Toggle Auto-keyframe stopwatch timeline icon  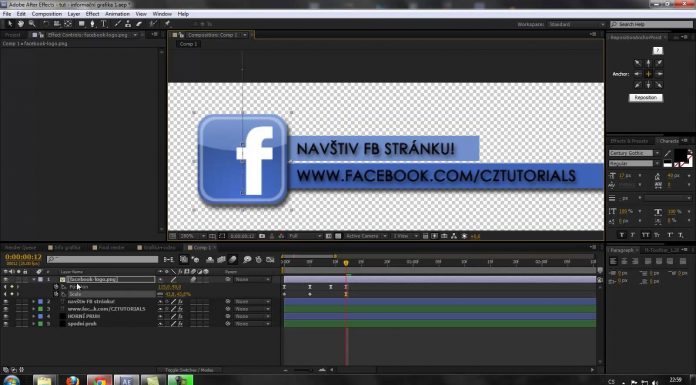(258, 259)
